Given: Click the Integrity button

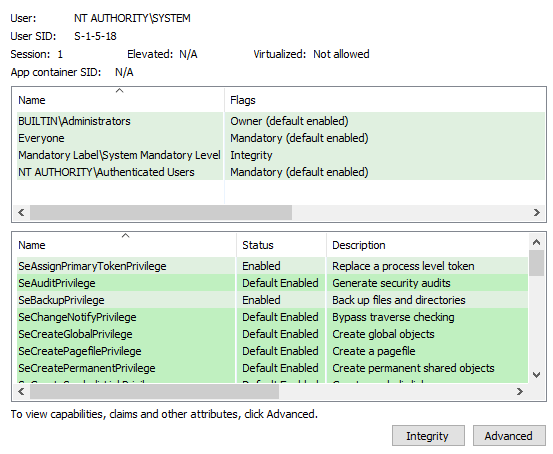Looking at the screenshot, I should (428, 436).
